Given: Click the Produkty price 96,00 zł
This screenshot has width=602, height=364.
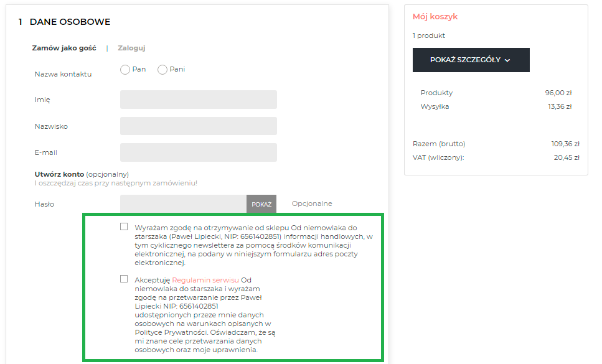Looking at the screenshot, I should [x=558, y=93].
